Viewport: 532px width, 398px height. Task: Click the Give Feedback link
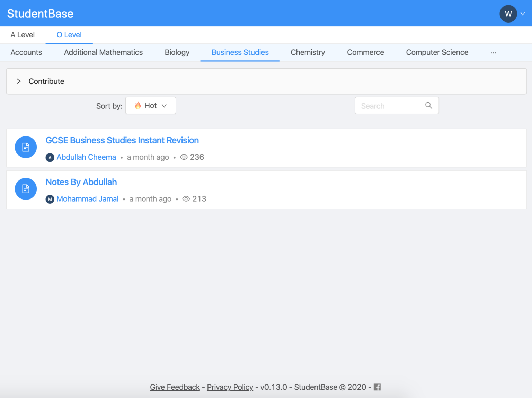click(x=175, y=387)
